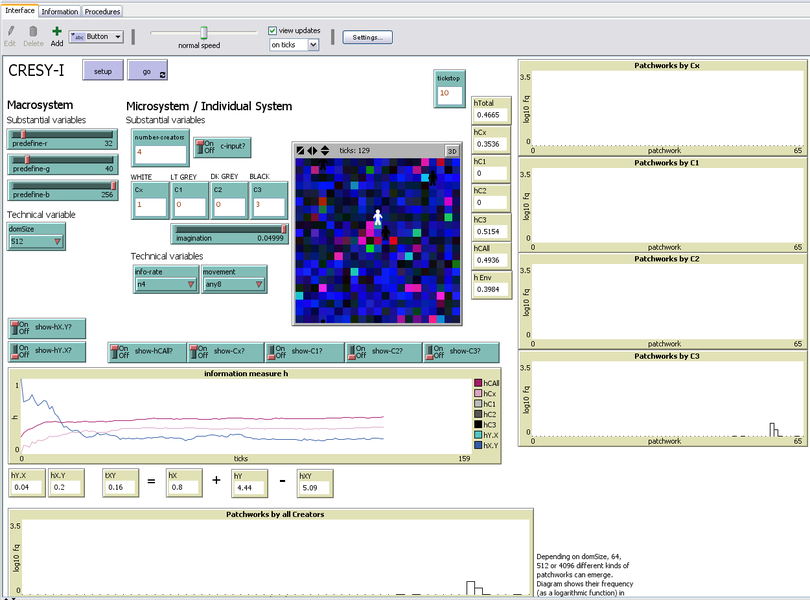
Task: Toggle the show-C1? switch
Action: coord(305,352)
